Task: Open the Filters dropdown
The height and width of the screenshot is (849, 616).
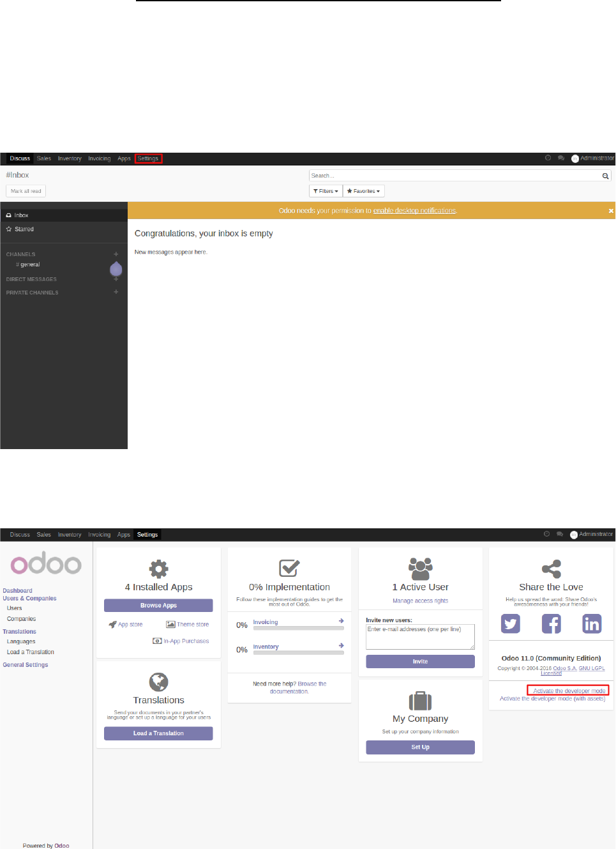Action: 326,191
